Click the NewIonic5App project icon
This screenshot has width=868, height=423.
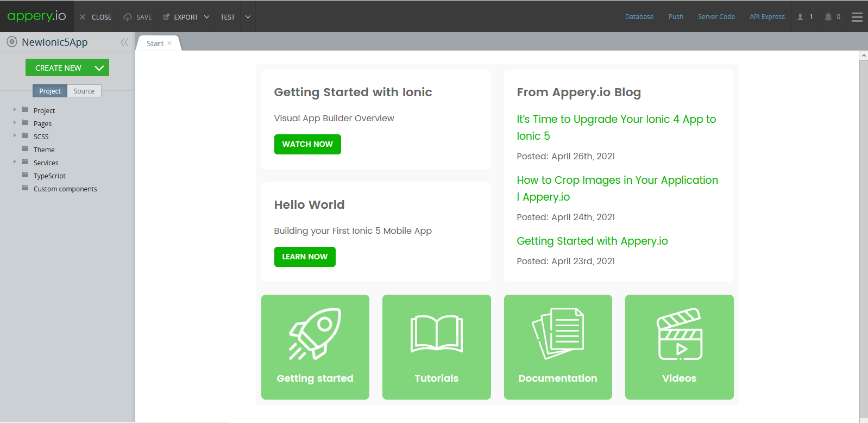[12, 42]
